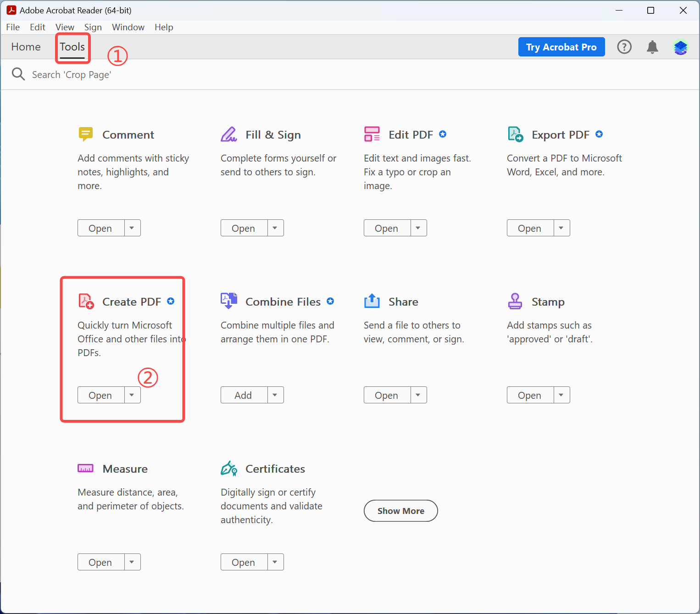Click the Combine Files icon

click(229, 301)
